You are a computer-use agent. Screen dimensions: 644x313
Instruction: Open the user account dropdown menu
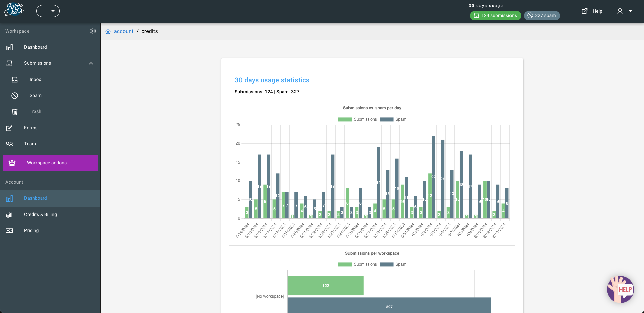point(625,11)
